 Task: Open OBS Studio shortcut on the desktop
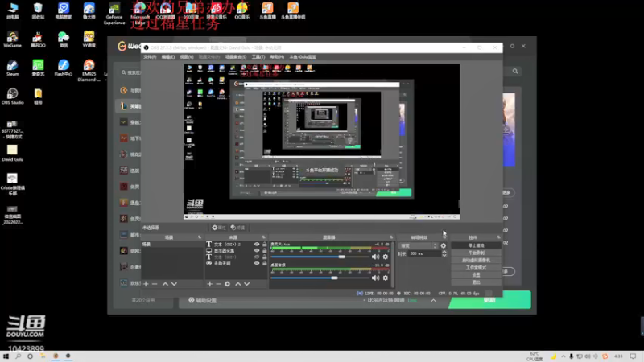pyautogui.click(x=12, y=97)
